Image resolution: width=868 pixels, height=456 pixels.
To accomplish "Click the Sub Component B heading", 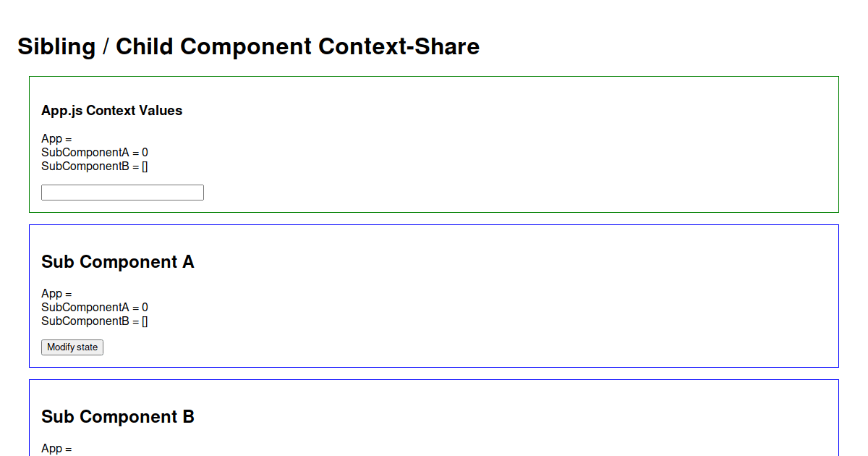I will [118, 417].
